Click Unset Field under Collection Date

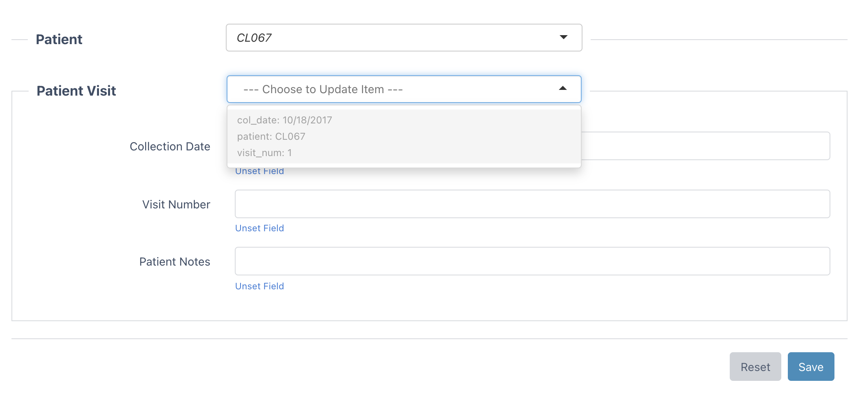259,172
